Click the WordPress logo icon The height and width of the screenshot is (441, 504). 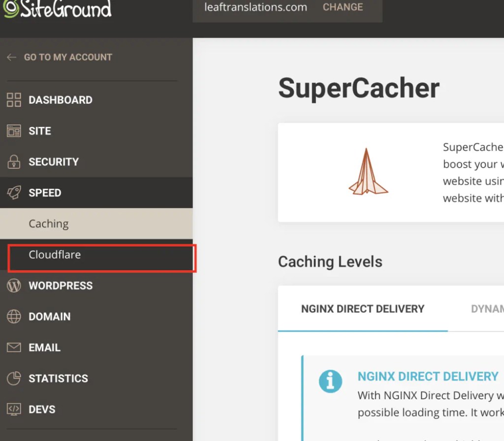tap(14, 285)
